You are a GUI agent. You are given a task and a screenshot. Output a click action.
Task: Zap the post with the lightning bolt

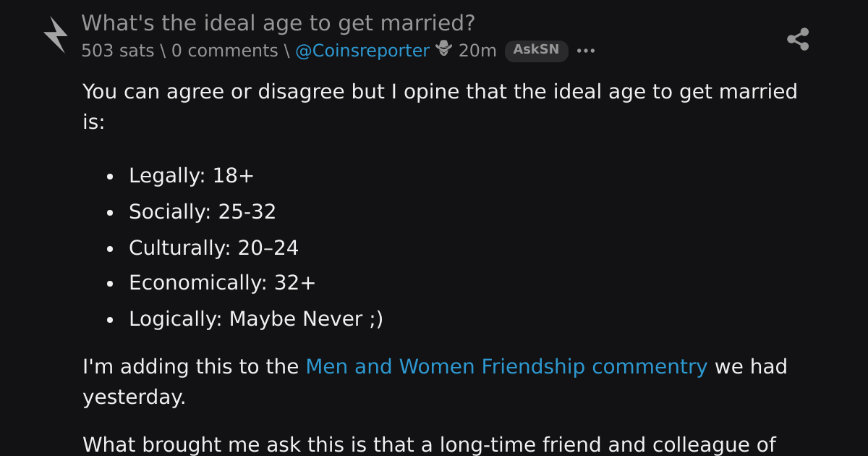[55, 35]
